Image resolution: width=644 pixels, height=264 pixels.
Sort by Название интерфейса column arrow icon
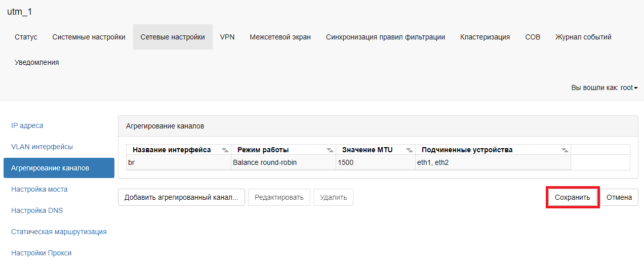coord(225,150)
